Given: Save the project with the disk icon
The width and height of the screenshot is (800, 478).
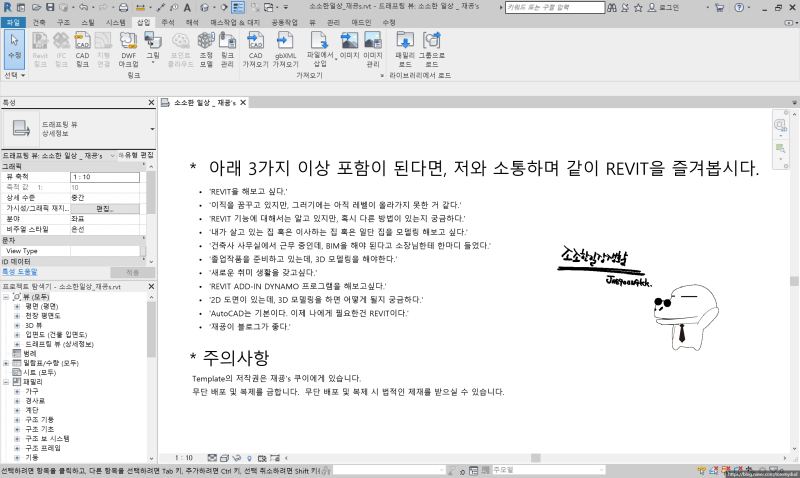Looking at the screenshot, I should [x=49, y=7].
